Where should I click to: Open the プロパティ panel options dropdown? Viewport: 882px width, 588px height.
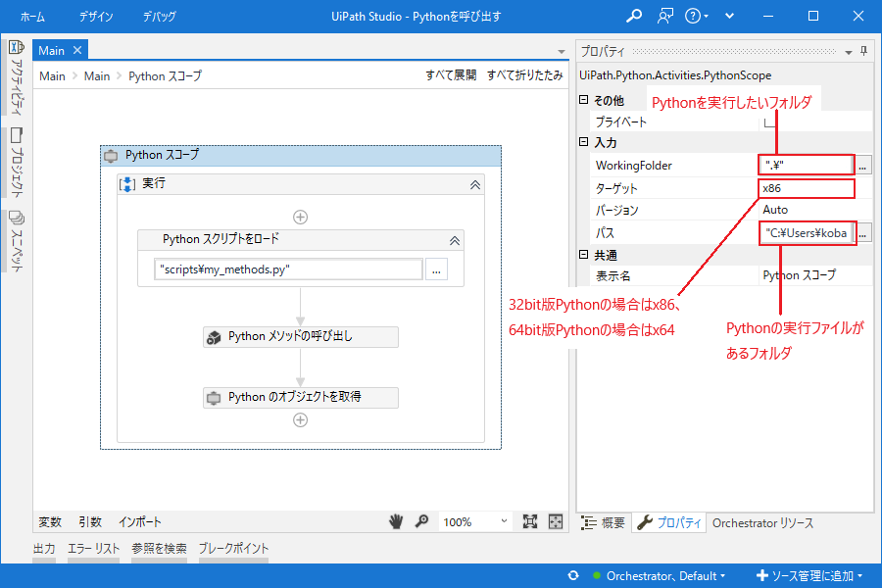click(x=849, y=52)
